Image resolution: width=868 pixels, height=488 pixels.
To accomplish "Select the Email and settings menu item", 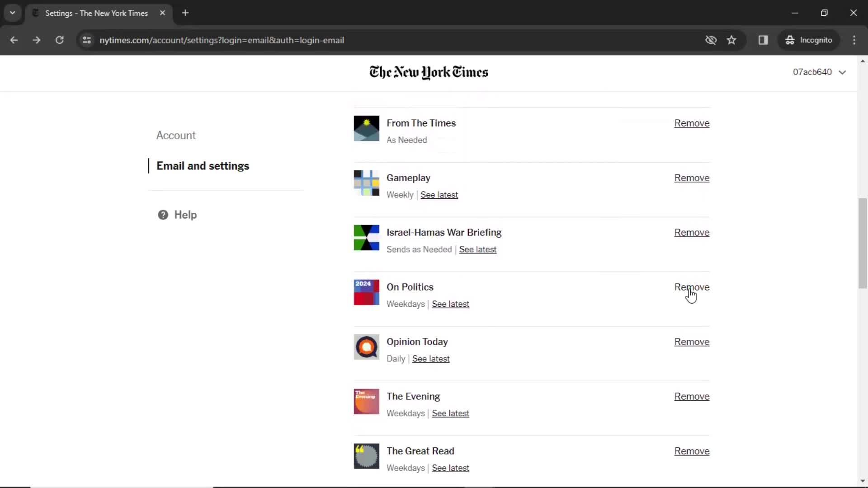I will pyautogui.click(x=203, y=166).
